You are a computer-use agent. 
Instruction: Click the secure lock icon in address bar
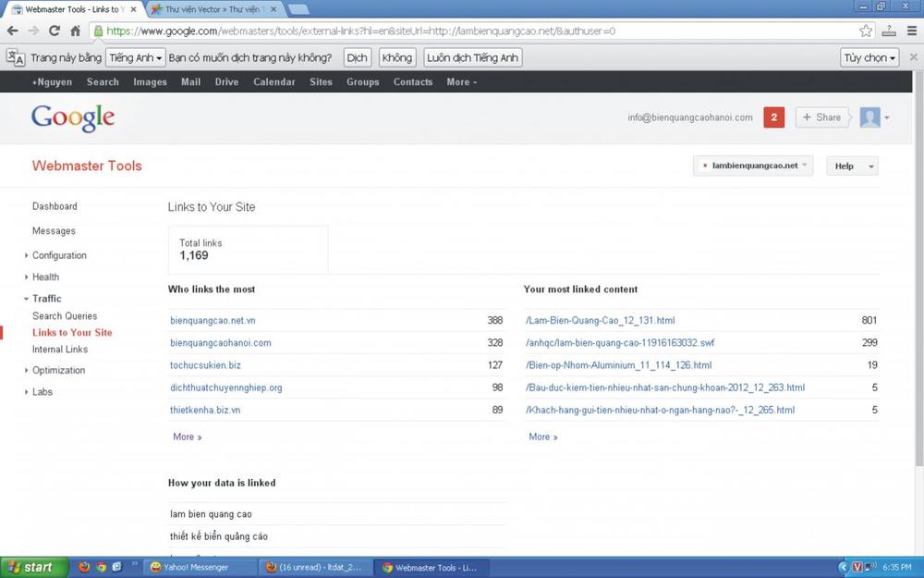99,31
